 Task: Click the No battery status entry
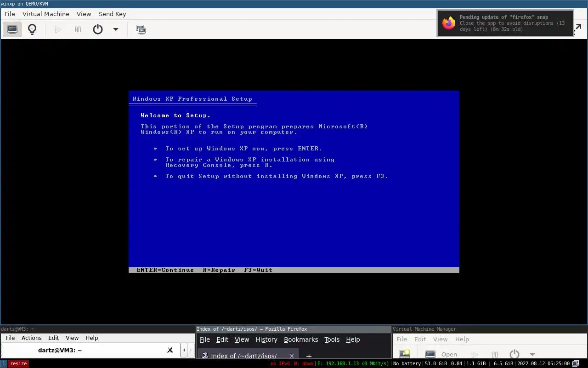point(407,363)
